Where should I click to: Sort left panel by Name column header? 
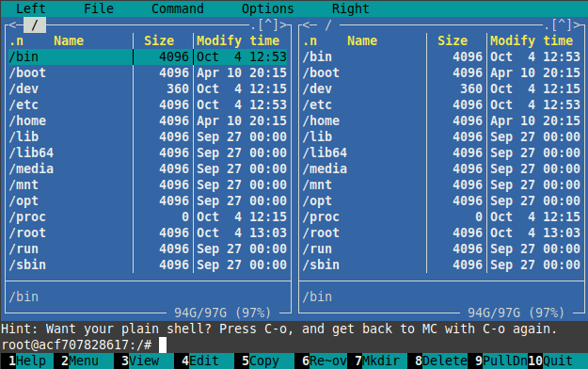[69, 40]
